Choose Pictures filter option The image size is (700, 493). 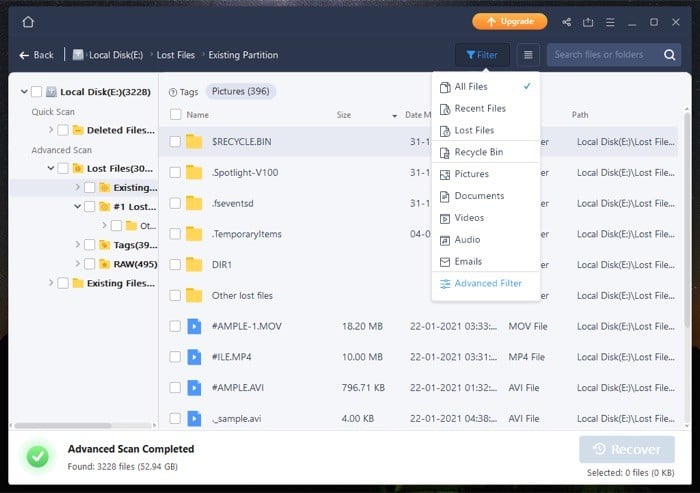tap(486, 174)
